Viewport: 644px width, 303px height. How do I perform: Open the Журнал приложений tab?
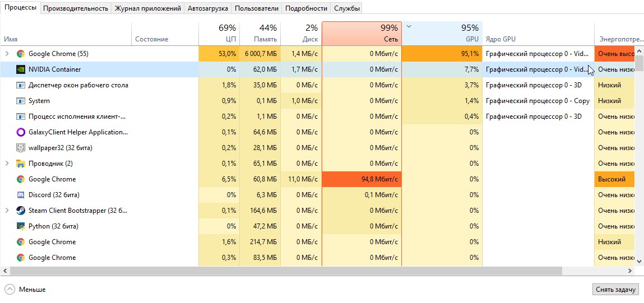[148, 8]
